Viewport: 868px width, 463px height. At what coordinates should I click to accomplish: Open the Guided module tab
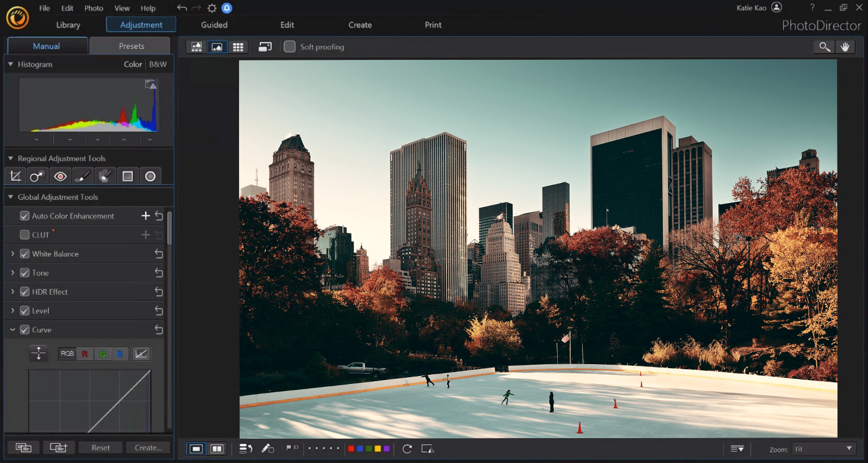tap(214, 25)
